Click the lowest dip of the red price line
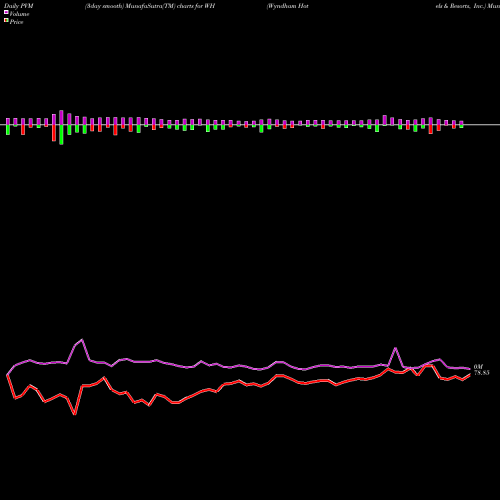Viewport: 500px width, 500px height. [x=75, y=414]
